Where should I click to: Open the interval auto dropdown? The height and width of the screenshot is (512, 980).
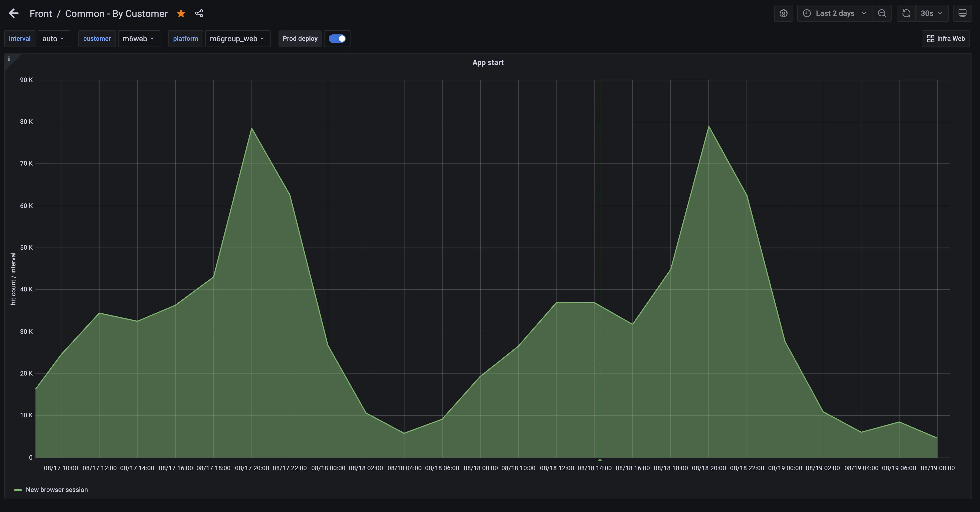53,38
